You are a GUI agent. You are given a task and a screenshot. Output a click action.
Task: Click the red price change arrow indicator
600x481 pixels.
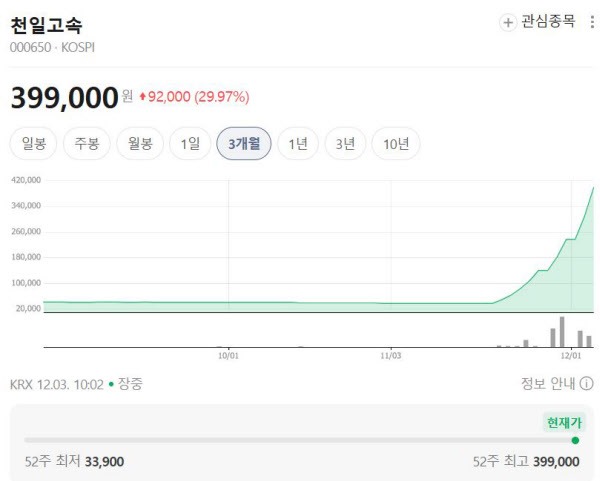[144, 97]
